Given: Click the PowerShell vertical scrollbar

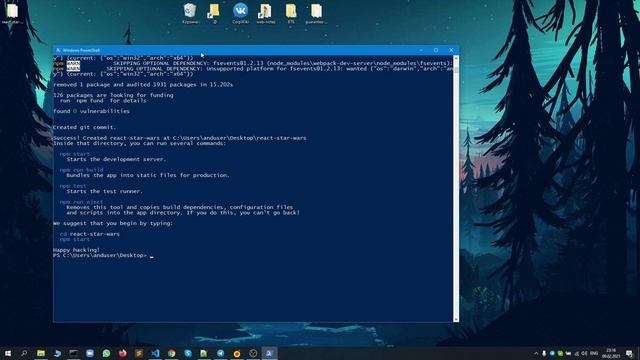Looking at the screenshot, I should [x=456, y=189].
